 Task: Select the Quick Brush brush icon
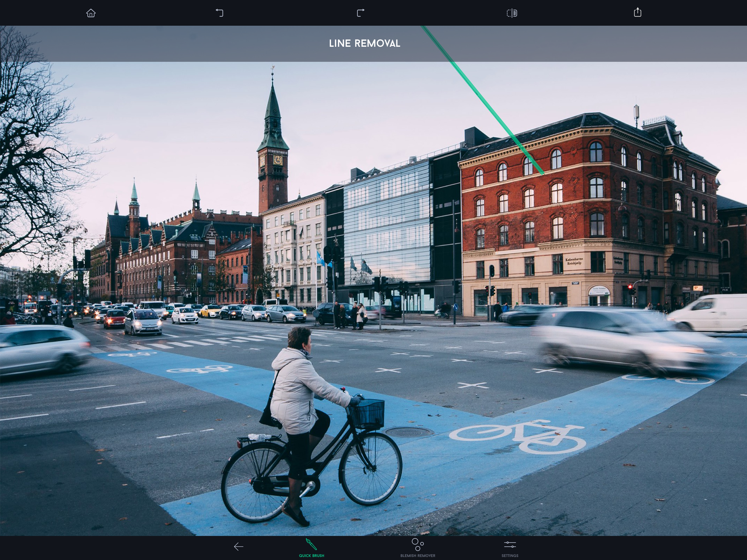pyautogui.click(x=311, y=544)
